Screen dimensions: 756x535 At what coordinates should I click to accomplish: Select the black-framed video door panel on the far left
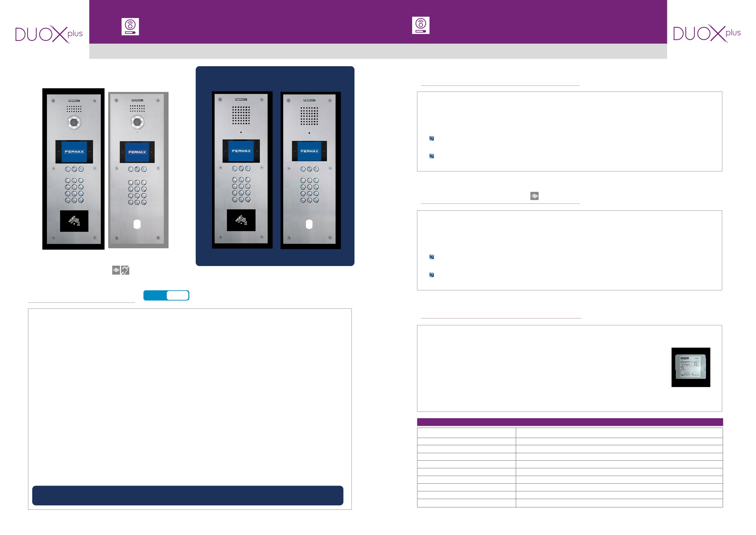click(x=73, y=169)
